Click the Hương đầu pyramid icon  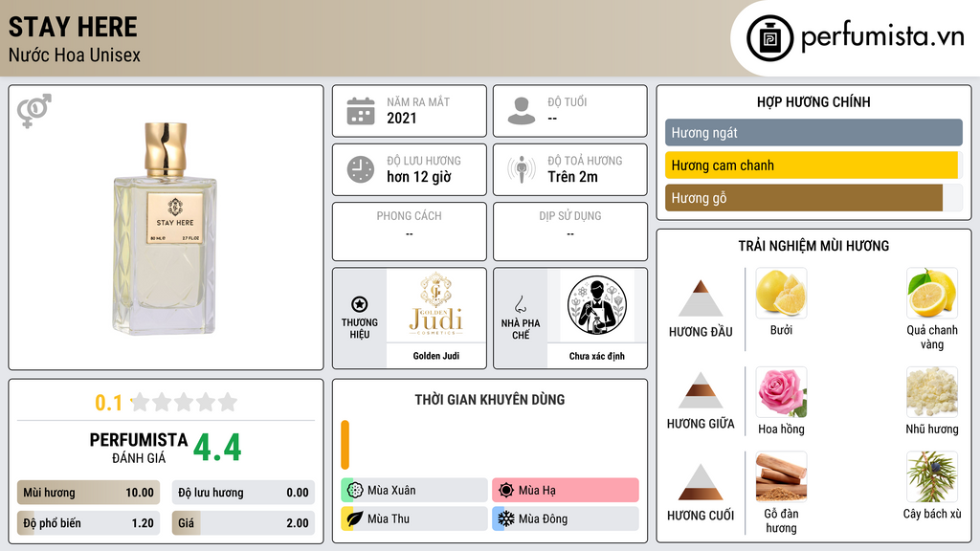pos(701,298)
